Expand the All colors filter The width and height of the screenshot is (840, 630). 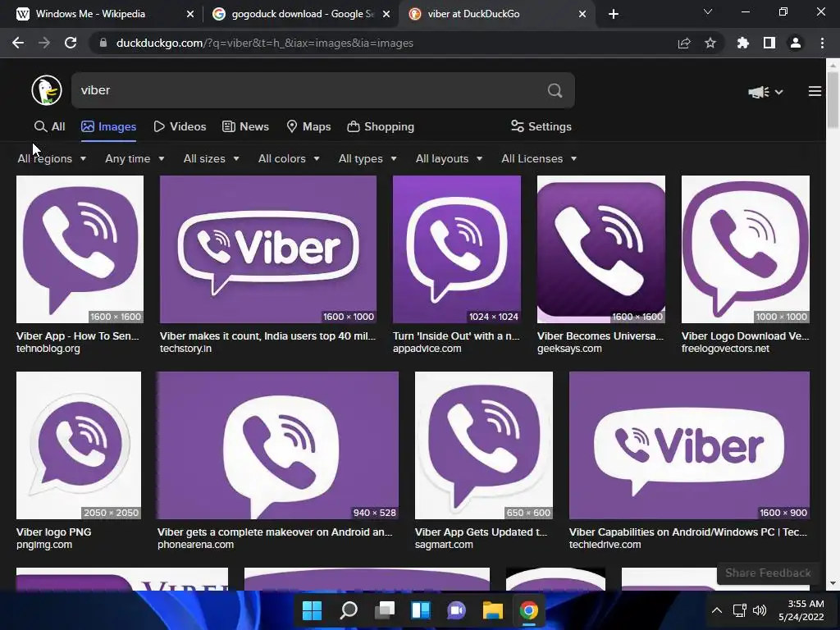point(289,158)
